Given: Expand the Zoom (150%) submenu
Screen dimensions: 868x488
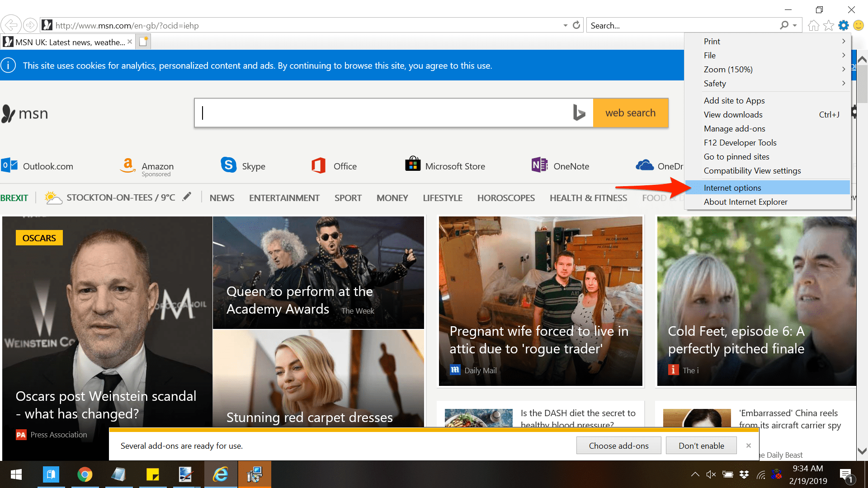Looking at the screenshot, I should [x=768, y=69].
